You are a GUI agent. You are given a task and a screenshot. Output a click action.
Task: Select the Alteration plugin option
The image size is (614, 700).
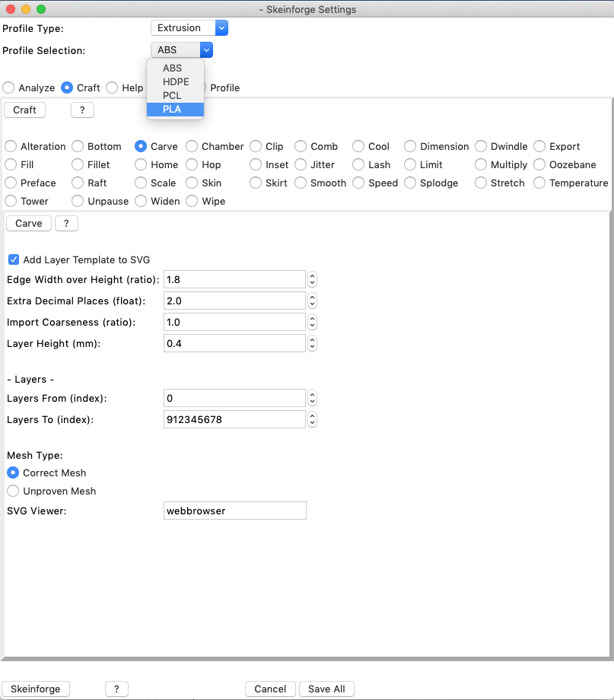pos(11,146)
